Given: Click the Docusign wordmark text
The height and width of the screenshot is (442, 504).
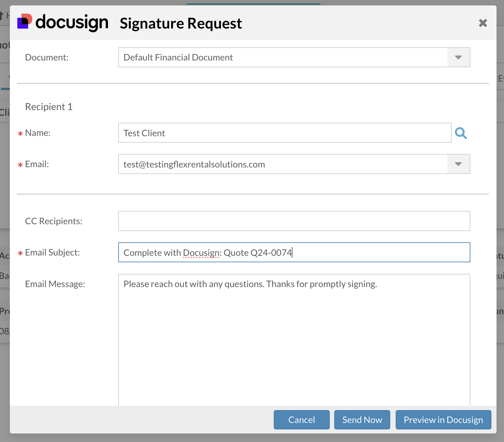Looking at the screenshot, I should pos(72,22).
